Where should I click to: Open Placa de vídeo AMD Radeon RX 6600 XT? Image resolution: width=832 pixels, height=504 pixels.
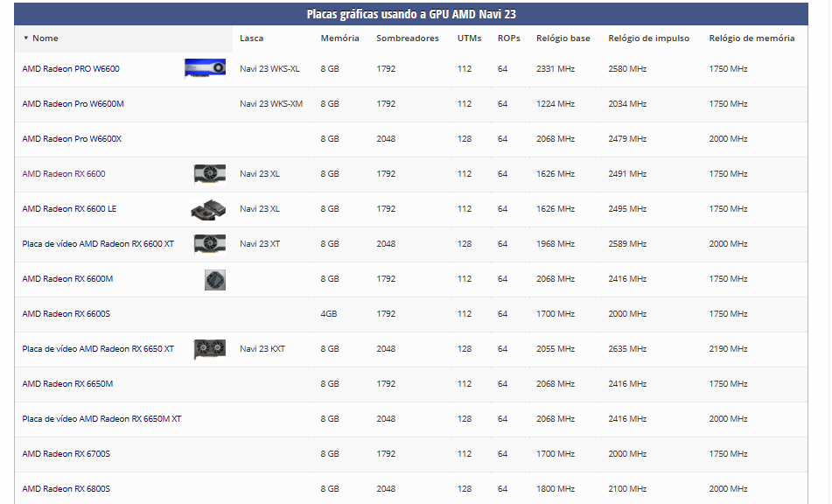[x=98, y=243]
